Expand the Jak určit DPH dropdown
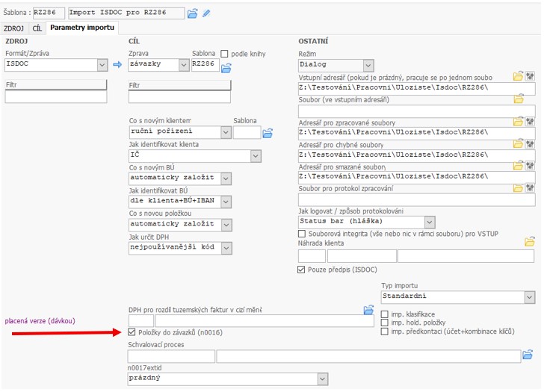The height and width of the screenshot is (392, 544). click(226, 248)
